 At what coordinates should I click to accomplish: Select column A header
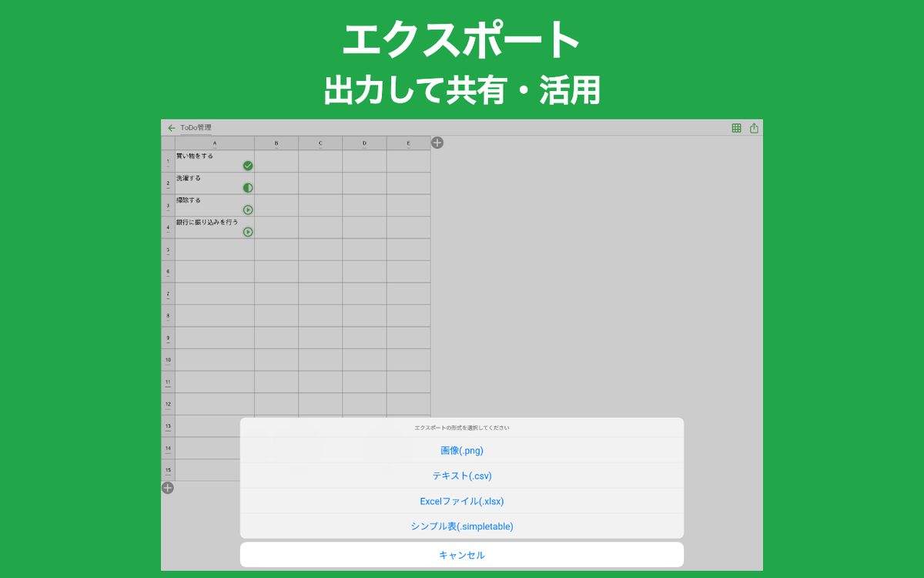coord(215,143)
